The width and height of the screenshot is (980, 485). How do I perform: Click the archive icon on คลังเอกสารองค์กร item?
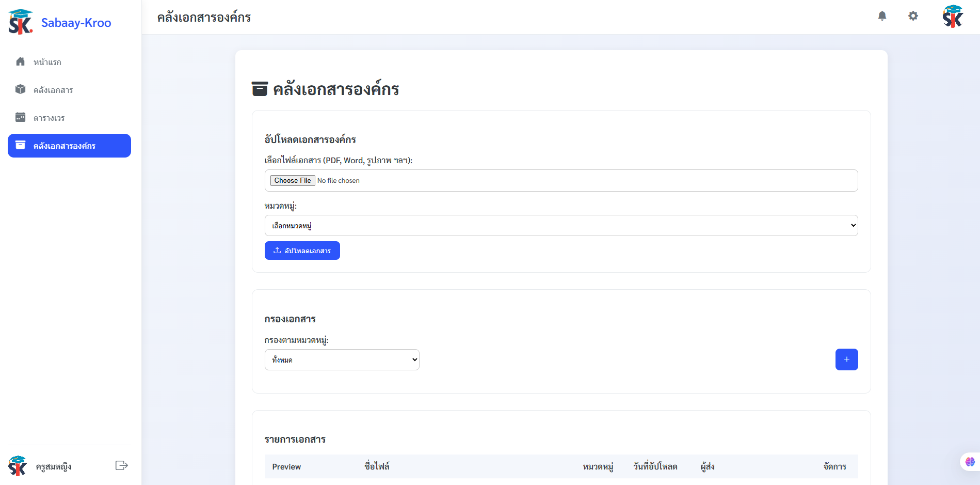click(x=20, y=145)
